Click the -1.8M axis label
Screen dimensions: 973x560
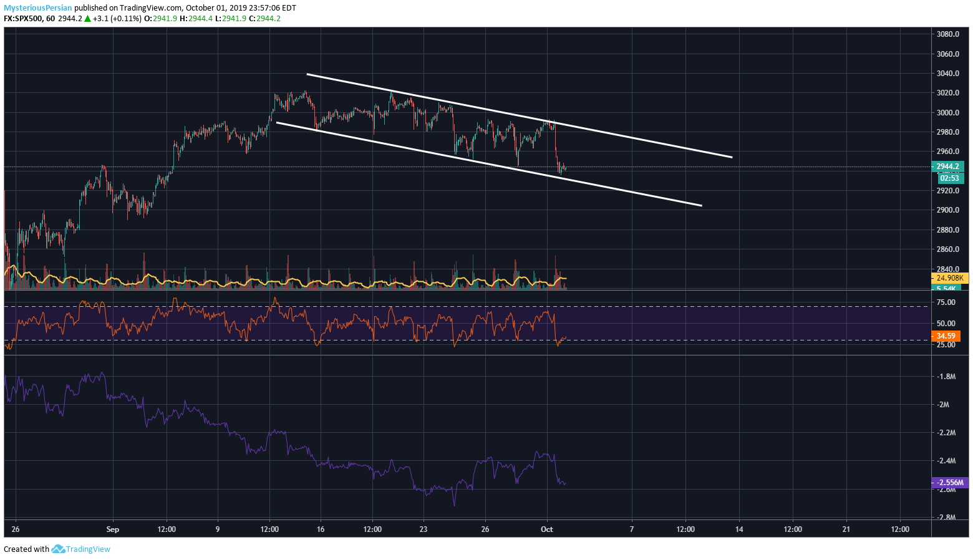pos(947,377)
